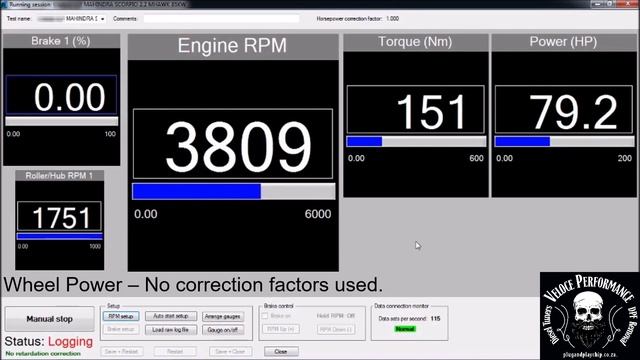Tick the Brake on checkbox
Image resolution: width=640 pixels, height=360 pixels.
pyautogui.click(x=265, y=316)
